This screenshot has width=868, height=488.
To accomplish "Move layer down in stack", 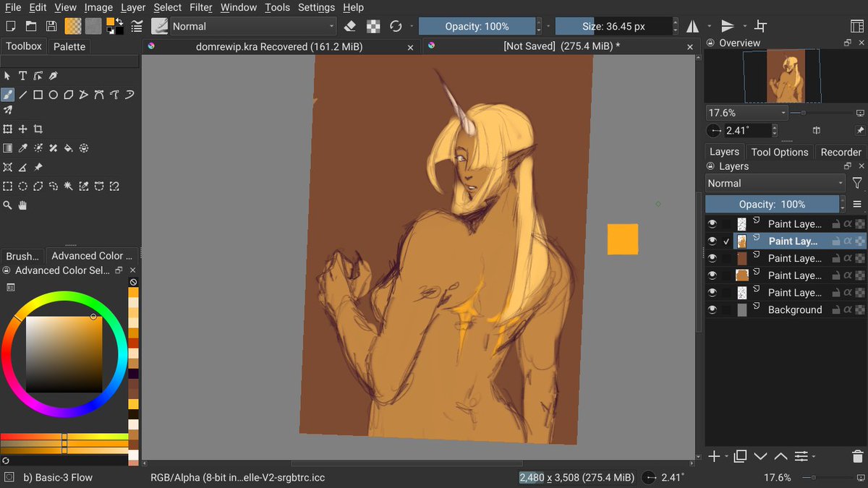I will pos(760,456).
